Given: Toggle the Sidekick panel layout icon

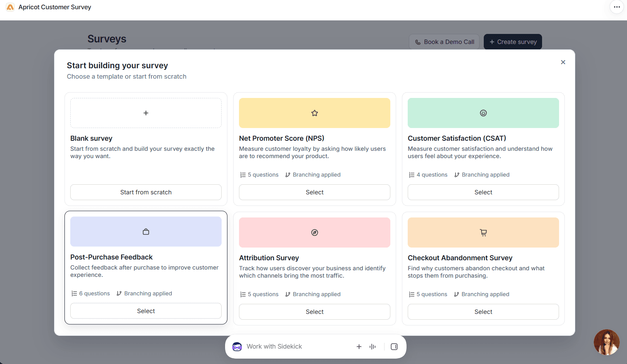Looking at the screenshot, I should coord(394,347).
